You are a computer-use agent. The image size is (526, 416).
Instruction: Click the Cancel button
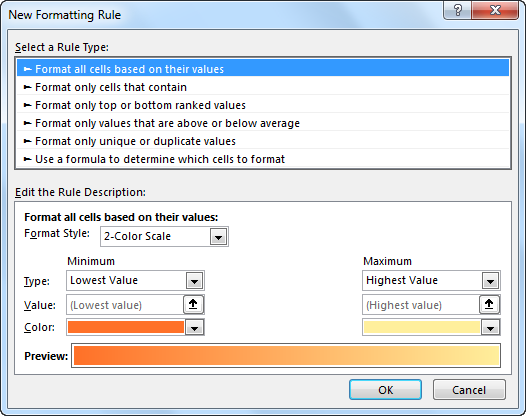click(x=469, y=390)
